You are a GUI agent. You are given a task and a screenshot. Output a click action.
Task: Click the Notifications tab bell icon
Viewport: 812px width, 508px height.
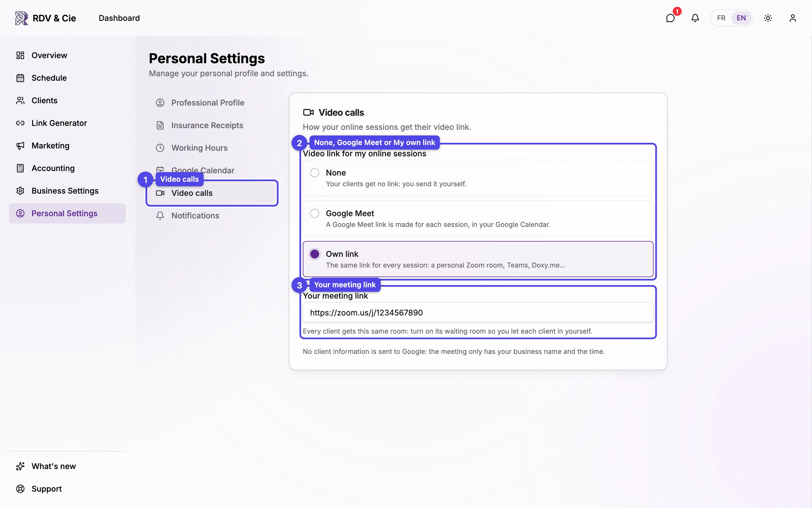click(x=160, y=216)
